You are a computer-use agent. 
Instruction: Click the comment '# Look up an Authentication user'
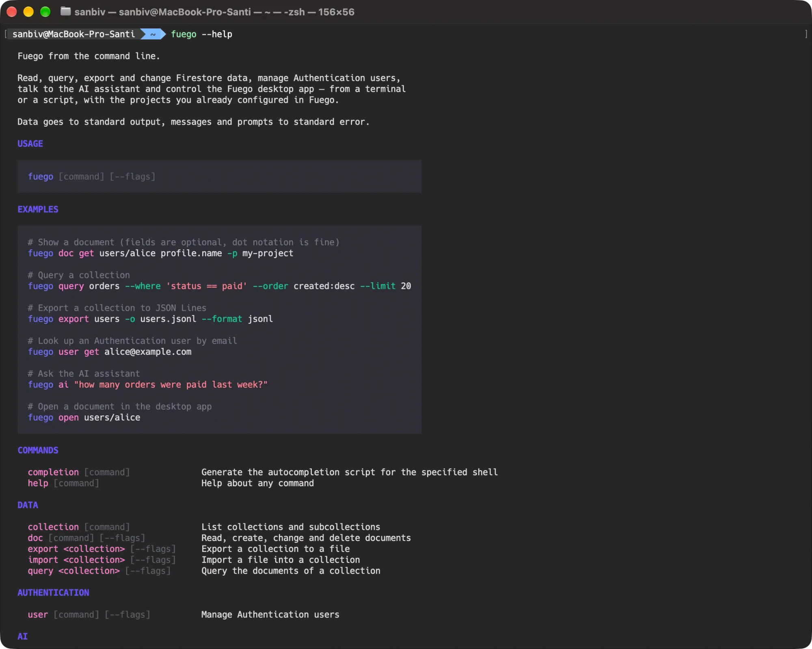132,341
